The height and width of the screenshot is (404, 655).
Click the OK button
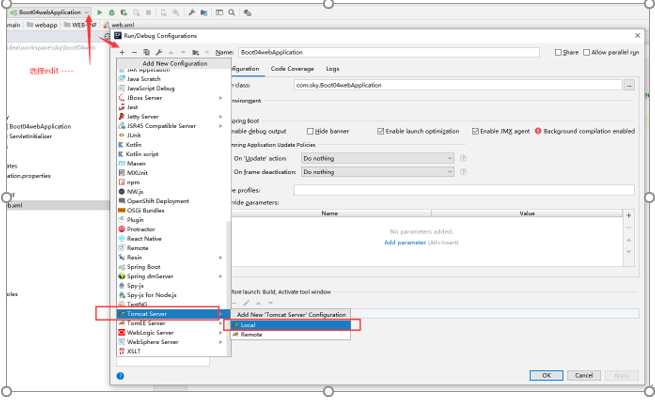pos(546,375)
